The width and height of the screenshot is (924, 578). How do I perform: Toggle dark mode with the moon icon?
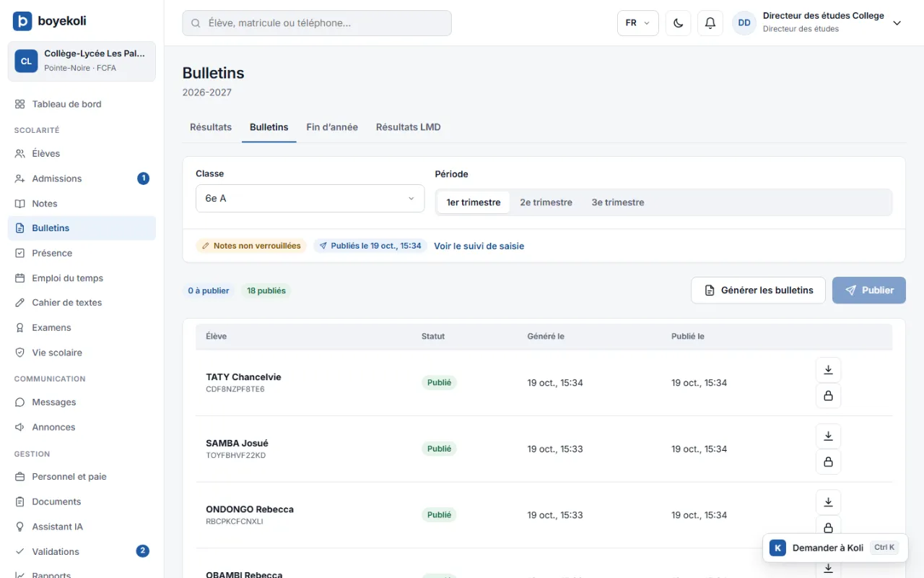678,23
